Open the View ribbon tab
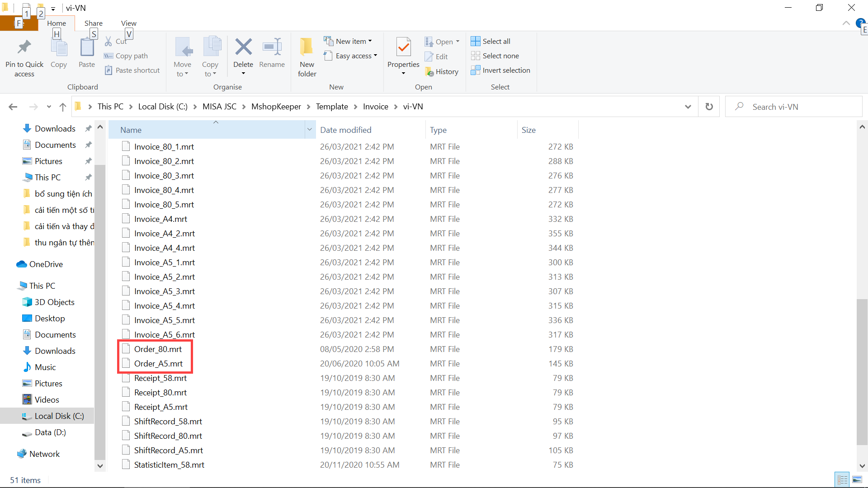 tap(128, 23)
